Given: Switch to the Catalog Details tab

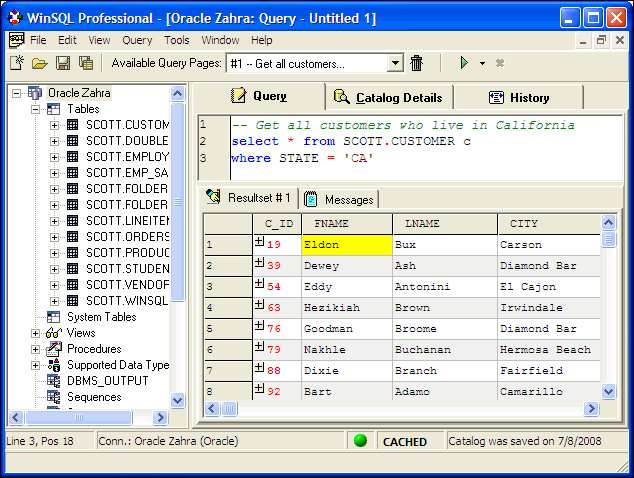Looking at the screenshot, I should click(x=388, y=97).
